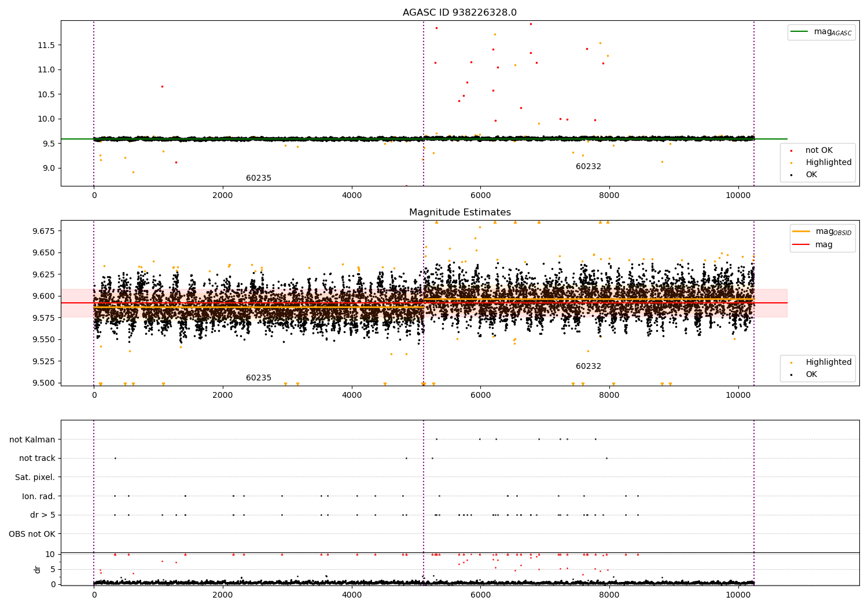
Task: Click x-axis tick 8000 under the dr plot
Action: point(609,594)
